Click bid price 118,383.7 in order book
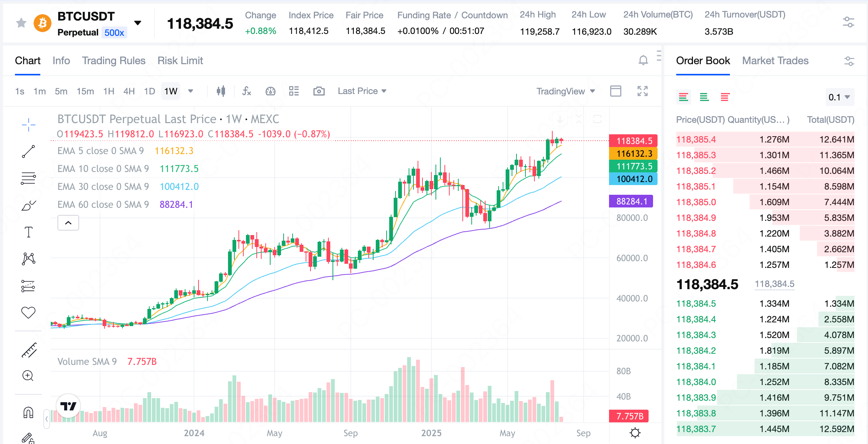Image resolution: width=868 pixels, height=444 pixels. [696, 429]
